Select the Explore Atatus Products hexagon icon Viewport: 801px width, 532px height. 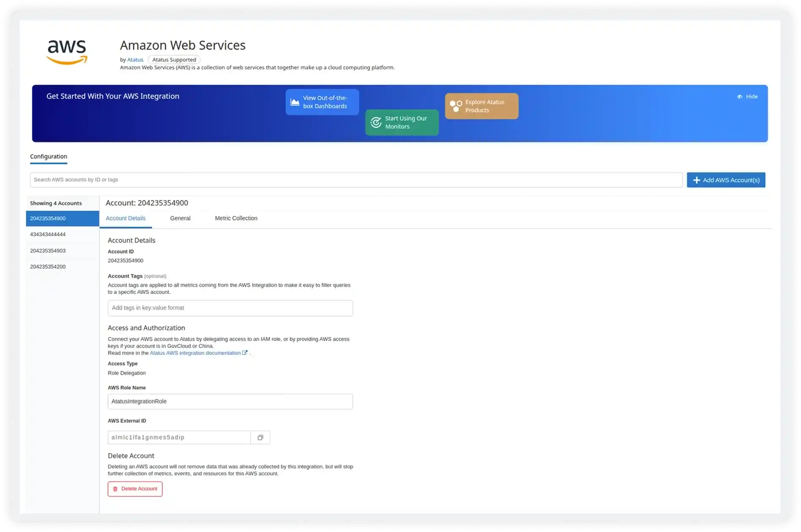click(x=455, y=106)
